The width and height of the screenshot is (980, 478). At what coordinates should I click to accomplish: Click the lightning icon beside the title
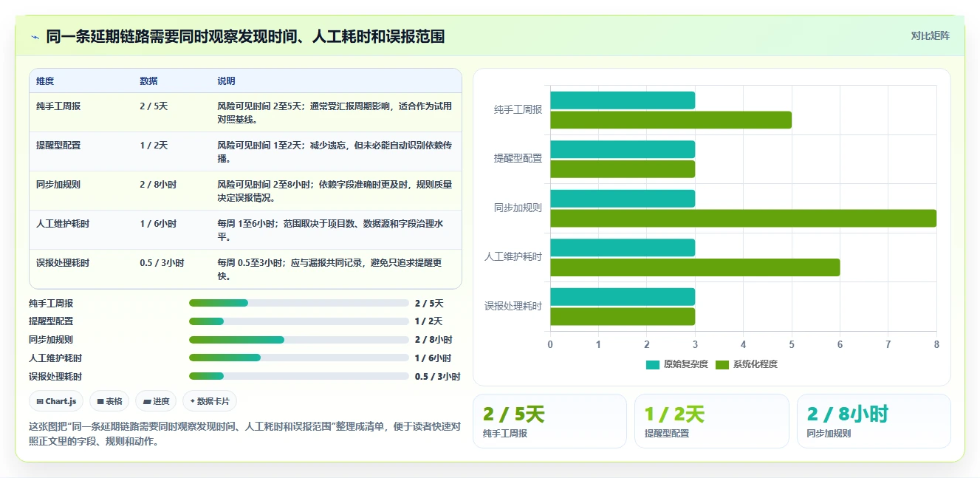[x=35, y=36]
